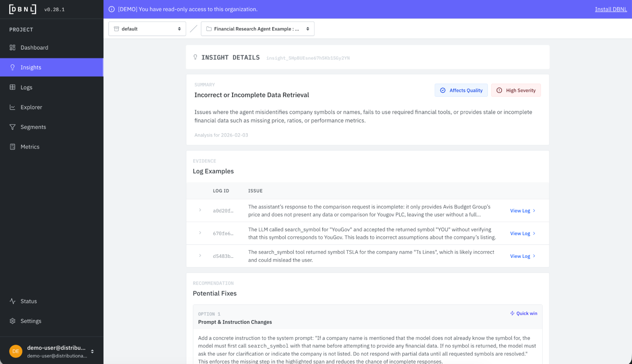The width and height of the screenshot is (632, 364).
Task: Click the Logs table icon
Action: click(13, 87)
